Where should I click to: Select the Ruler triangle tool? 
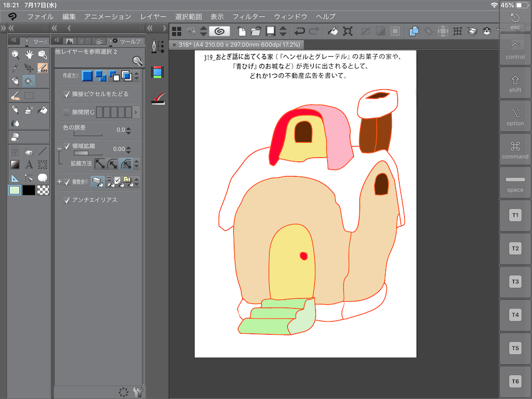(15, 178)
